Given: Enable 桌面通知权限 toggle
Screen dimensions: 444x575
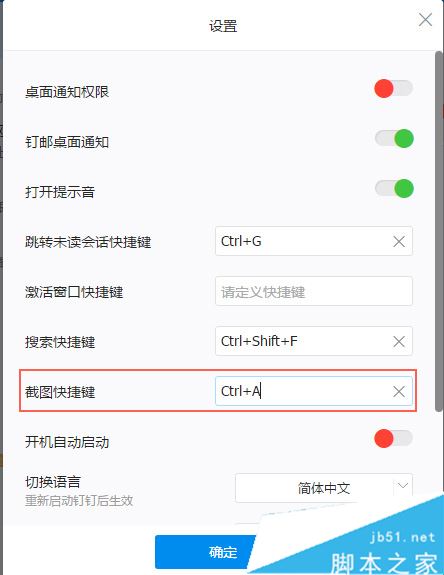Looking at the screenshot, I should (x=393, y=88).
